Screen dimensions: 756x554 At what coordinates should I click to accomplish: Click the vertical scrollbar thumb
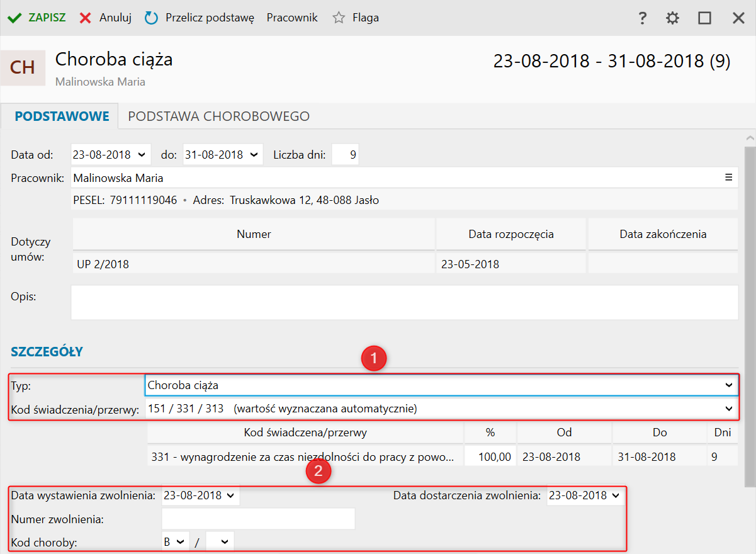(750, 317)
